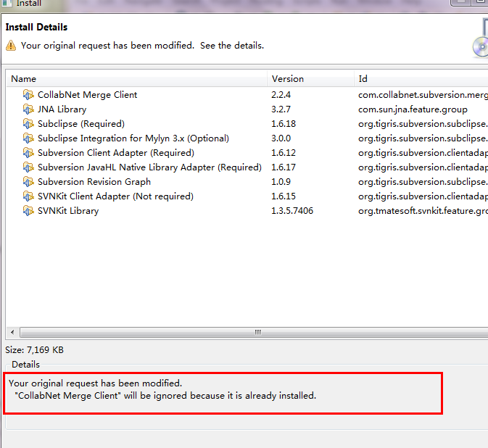The image size is (488, 448).
Task: Click the Install Details heading
Action: [36, 27]
